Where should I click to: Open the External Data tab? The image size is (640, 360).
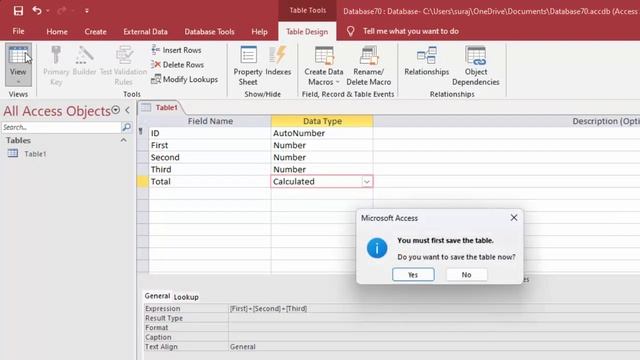(x=145, y=31)
